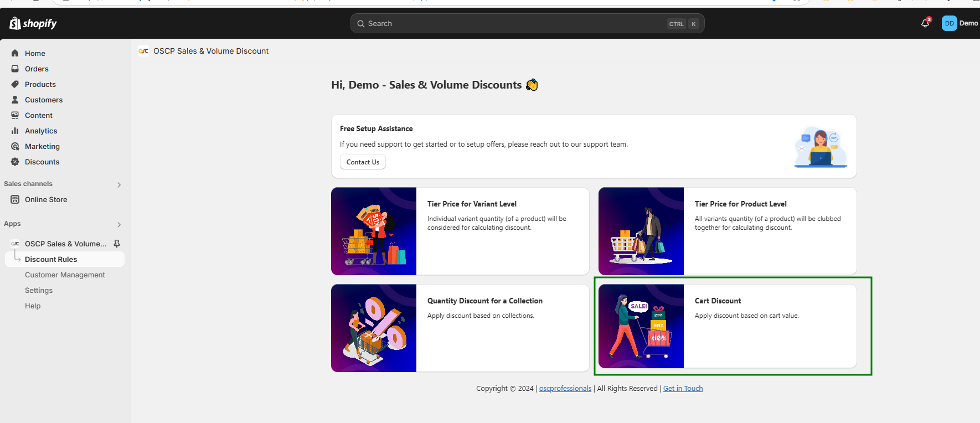
Task: Expand the Apps section chevron
Action: click(118, 224)
